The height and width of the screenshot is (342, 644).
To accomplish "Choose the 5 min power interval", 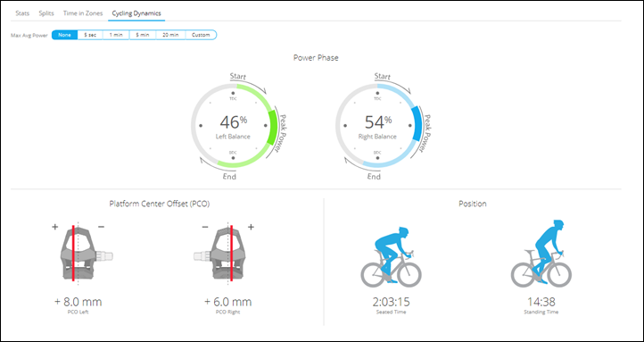I will coord(142,35).
